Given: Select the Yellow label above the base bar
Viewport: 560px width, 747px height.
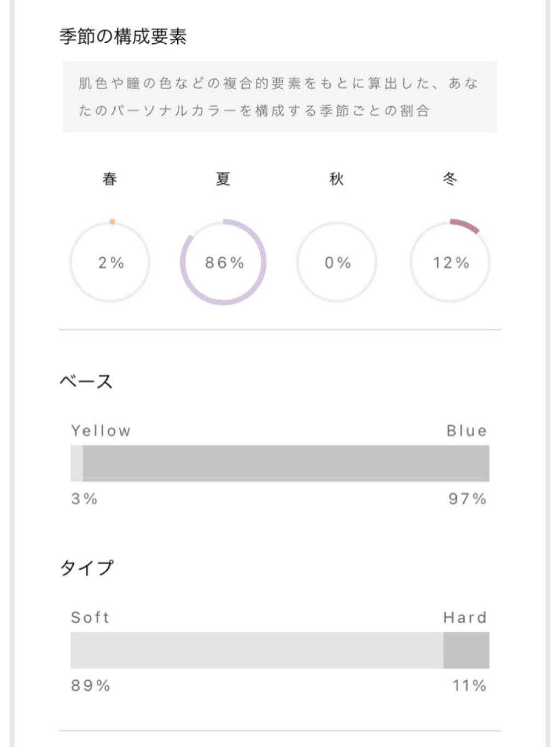Looking at the screenshot, I should [x=101, y=431].
